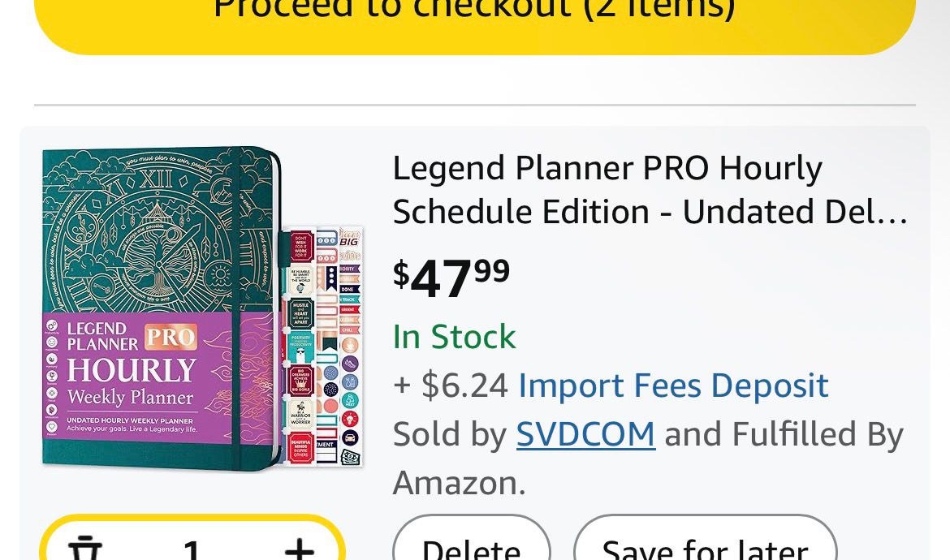Screen dimensions: 950x560
Task: Open Import Fees Deposit details
Action: 673,386
